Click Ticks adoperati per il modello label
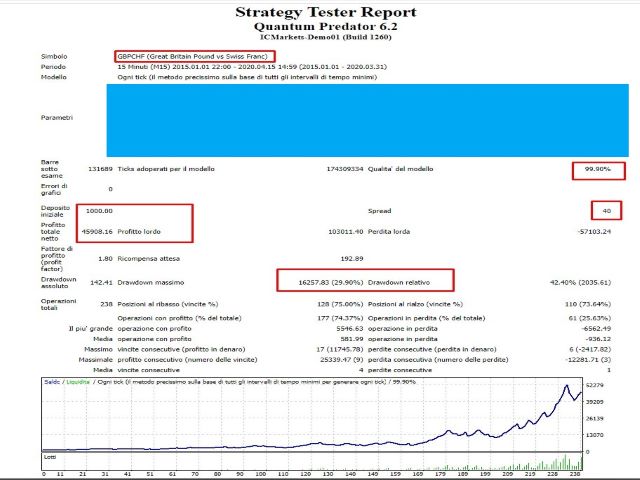This screenshot has width=640, height=480. (166, 169)
